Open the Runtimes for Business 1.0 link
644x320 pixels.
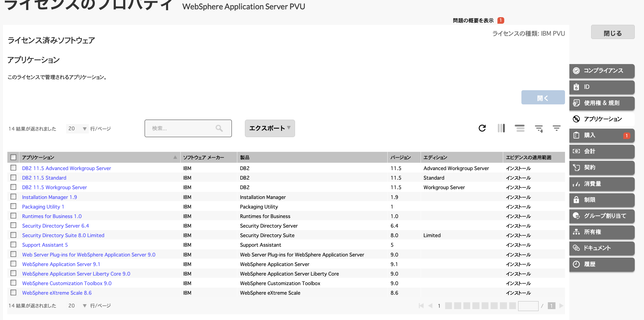[x=52, y=216]
